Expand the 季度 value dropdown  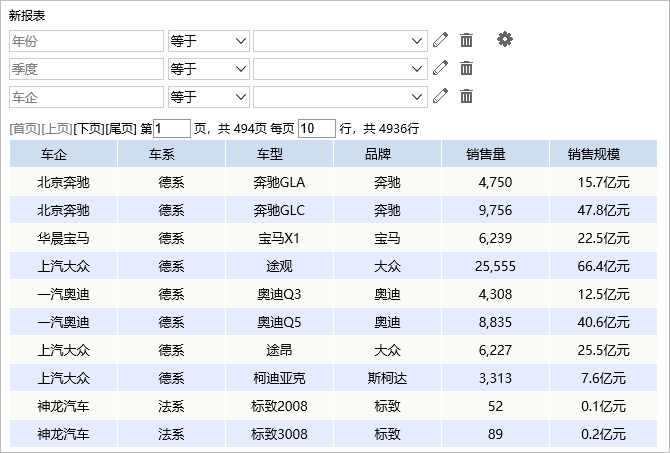[340, 69]
